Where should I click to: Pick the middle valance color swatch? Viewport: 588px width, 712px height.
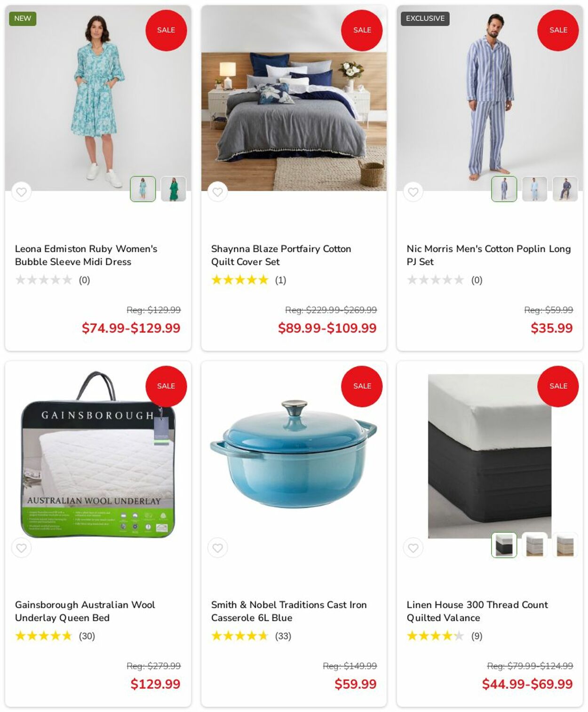[x=534, y=545]
